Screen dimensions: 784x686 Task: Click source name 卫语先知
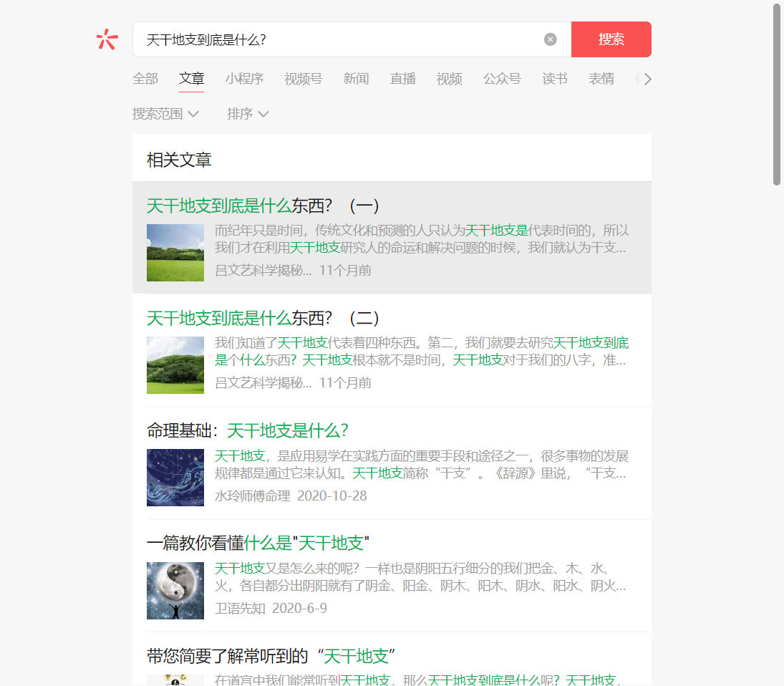240,609
